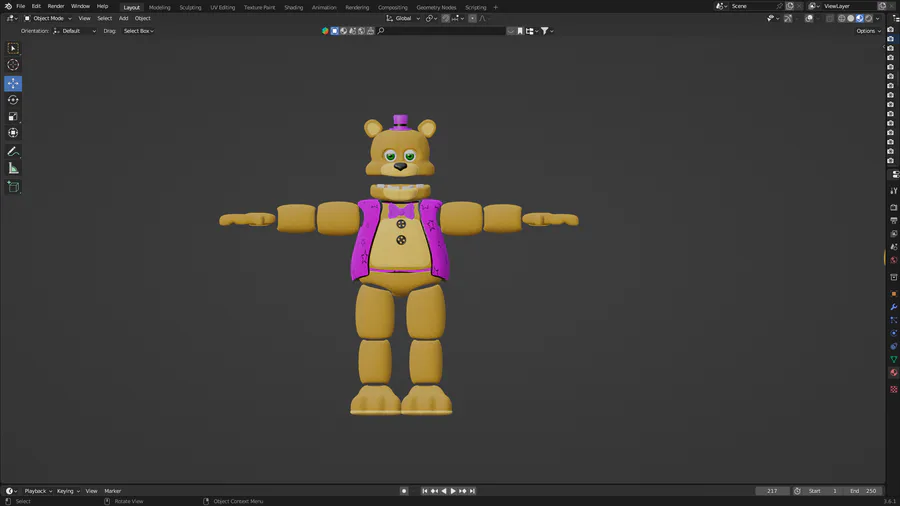Screen dimensions: 900x506
Task: Open the View Layer properties tab
Action: pyautogui.click(x=894, y=233)
